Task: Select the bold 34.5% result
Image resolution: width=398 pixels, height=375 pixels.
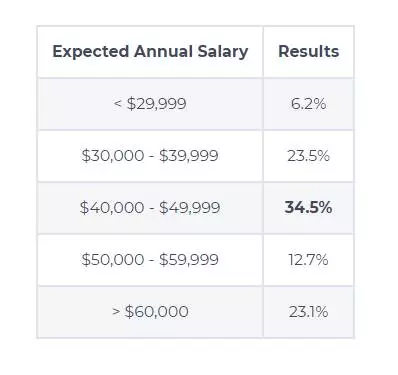Action: (309, 207)
